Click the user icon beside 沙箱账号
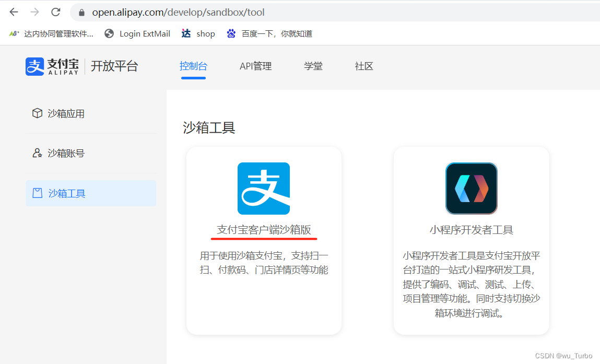600x364 pixels. 37,153
